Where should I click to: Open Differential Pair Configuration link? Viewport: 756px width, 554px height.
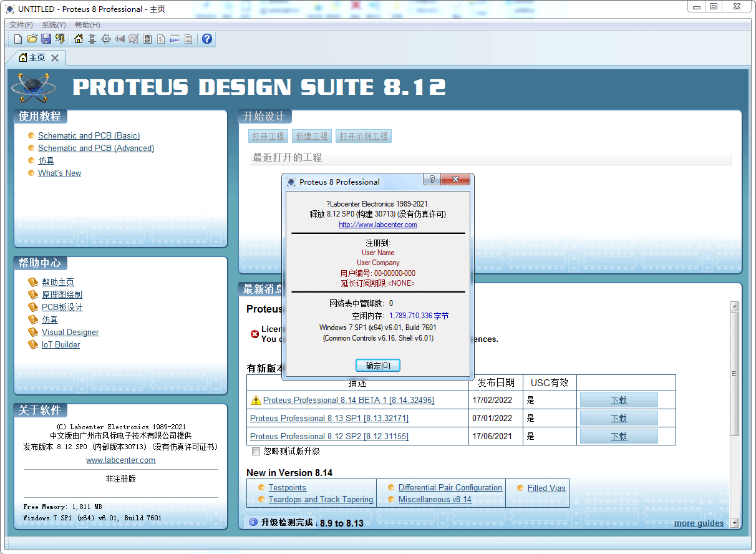[450, 487]
